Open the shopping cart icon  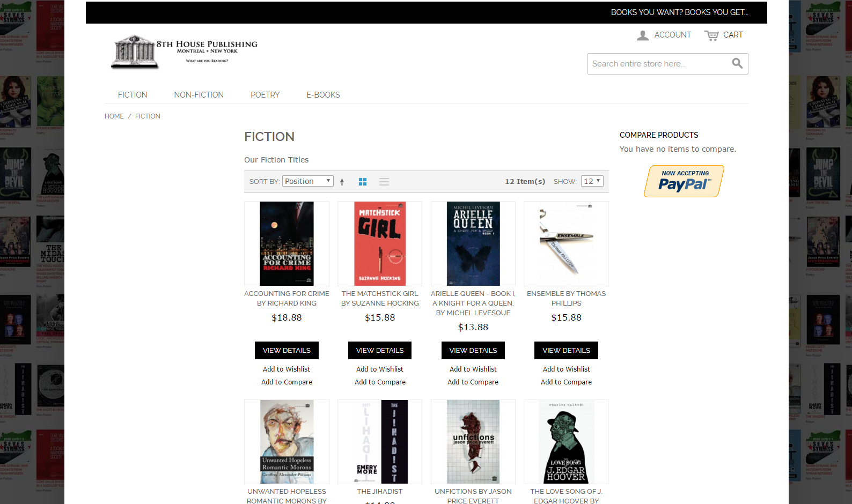(711, 35)
